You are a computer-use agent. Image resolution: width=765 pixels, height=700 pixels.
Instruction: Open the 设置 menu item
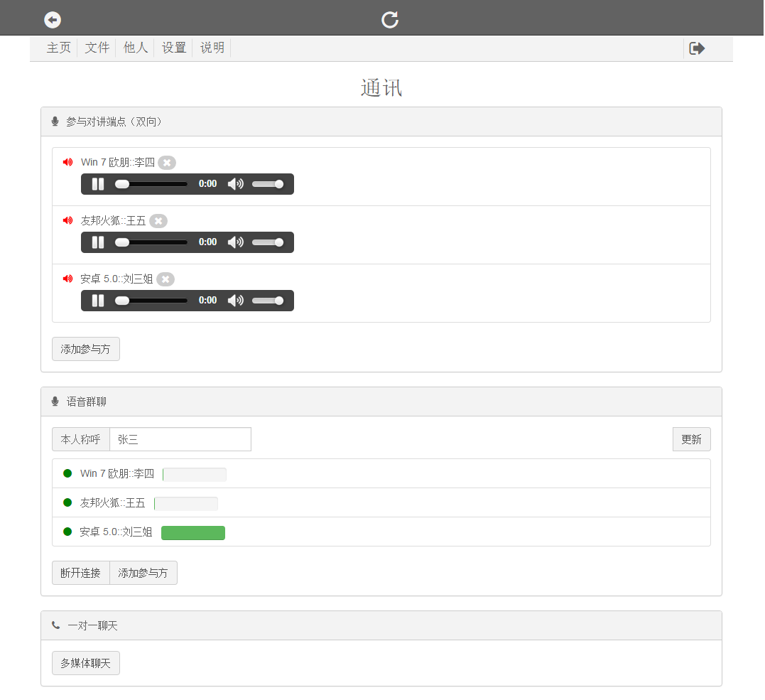point(174,48)
